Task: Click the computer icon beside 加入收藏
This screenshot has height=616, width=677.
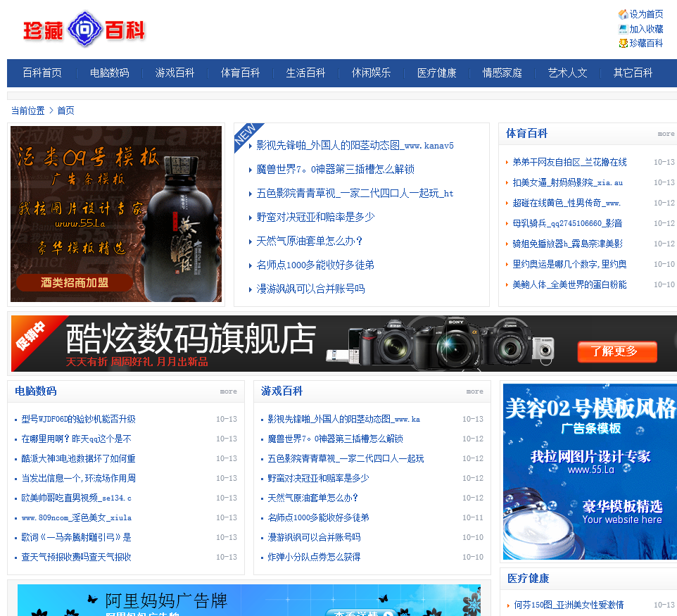Action: click(x=623, y=29)
